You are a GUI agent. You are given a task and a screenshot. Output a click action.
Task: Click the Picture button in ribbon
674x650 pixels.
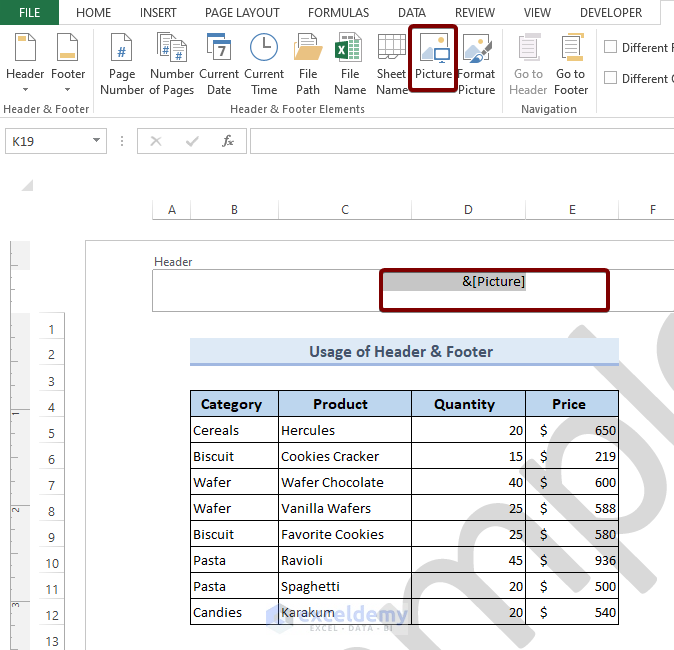(x=433, y=58)
